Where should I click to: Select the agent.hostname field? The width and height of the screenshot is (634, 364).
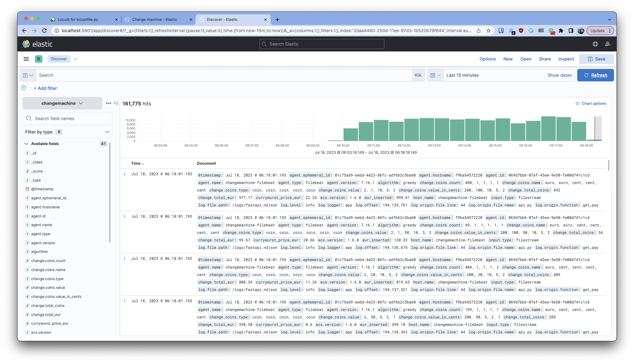click(x=45, y=207)
